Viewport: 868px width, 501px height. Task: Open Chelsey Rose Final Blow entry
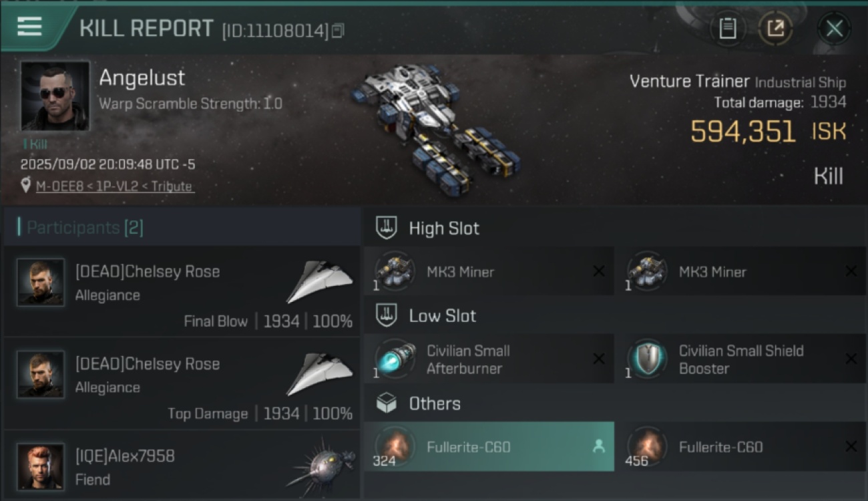(x=182, y=291)
